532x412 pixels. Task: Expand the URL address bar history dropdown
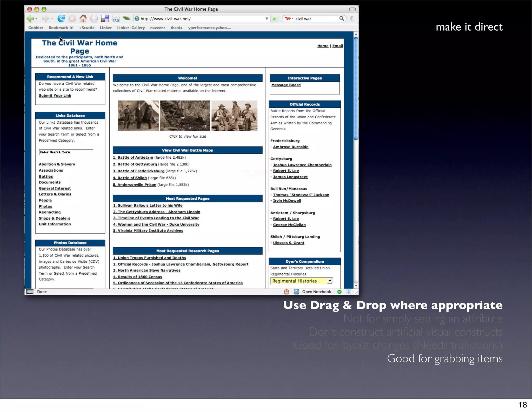pos(267,19)
